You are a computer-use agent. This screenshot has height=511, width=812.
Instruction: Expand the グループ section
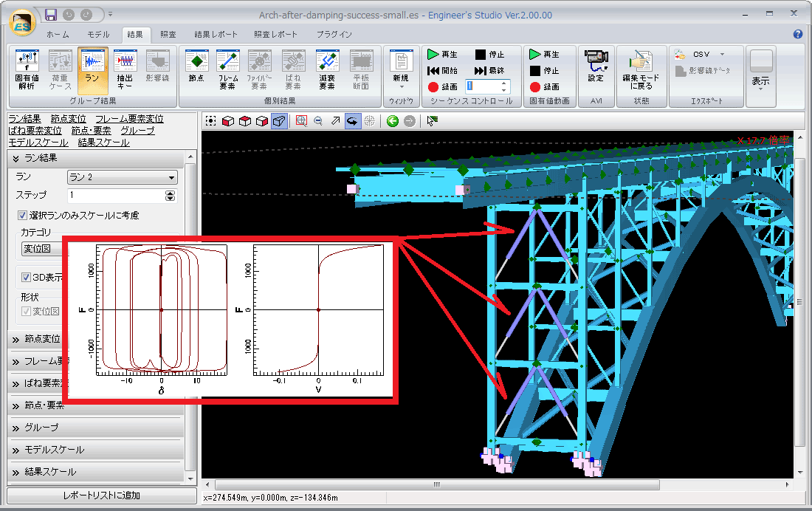pos(96,428)
